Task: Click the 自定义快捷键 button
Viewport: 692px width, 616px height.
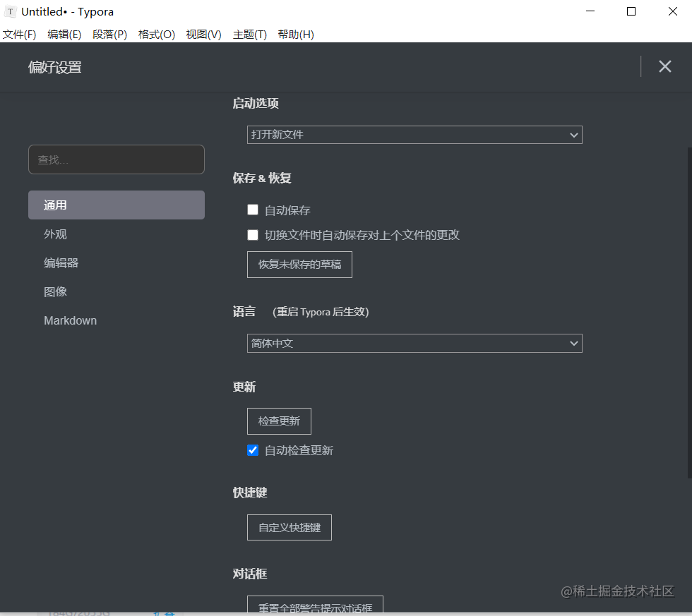Action: click(290, 527)
